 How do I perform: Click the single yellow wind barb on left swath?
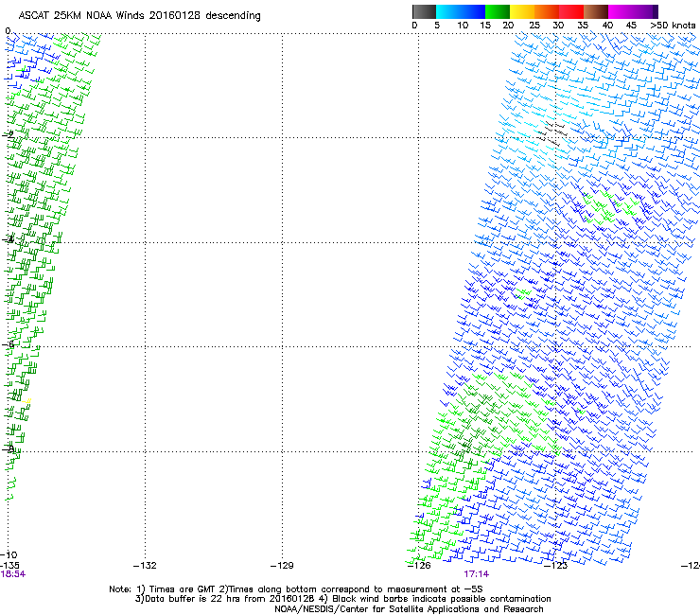click(27, 401)
